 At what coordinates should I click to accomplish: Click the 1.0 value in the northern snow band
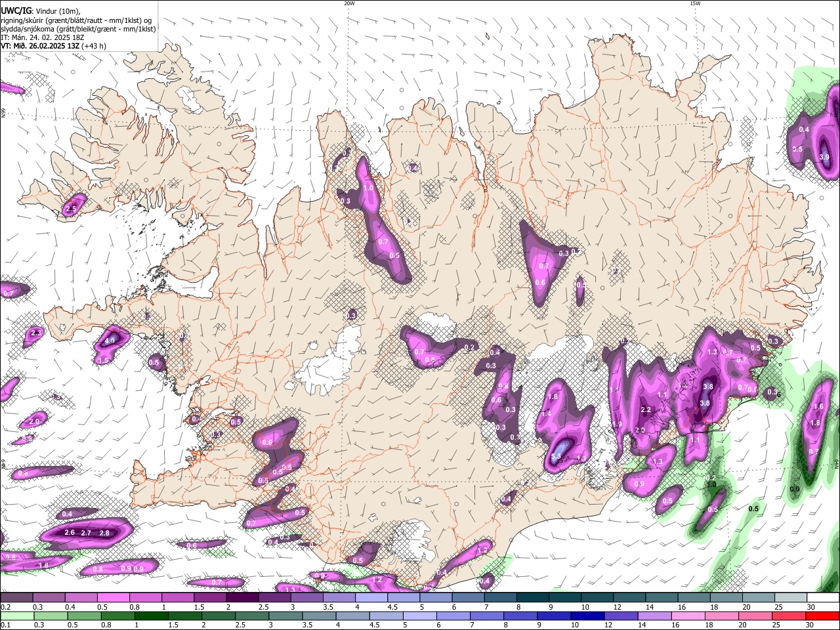[368, 188]
